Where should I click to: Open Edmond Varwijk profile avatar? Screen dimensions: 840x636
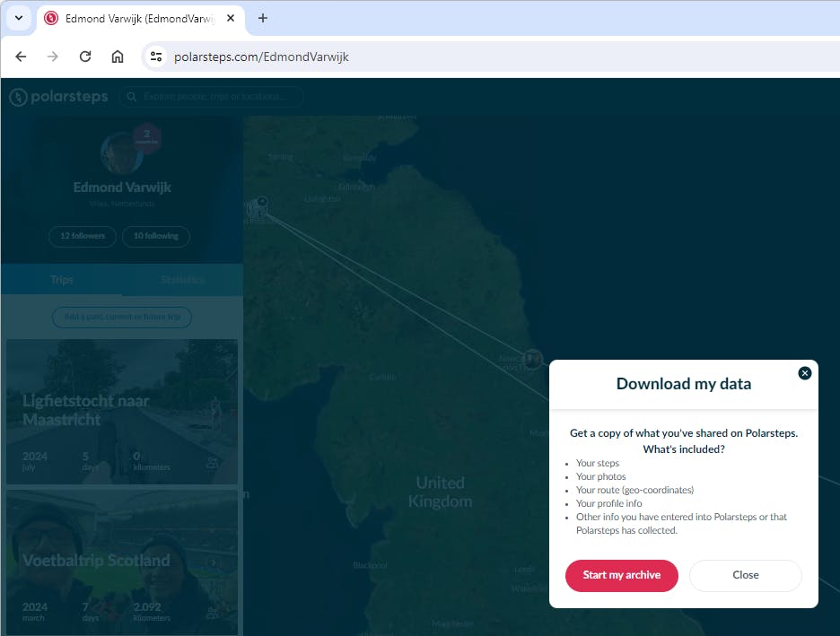(122, 153)
